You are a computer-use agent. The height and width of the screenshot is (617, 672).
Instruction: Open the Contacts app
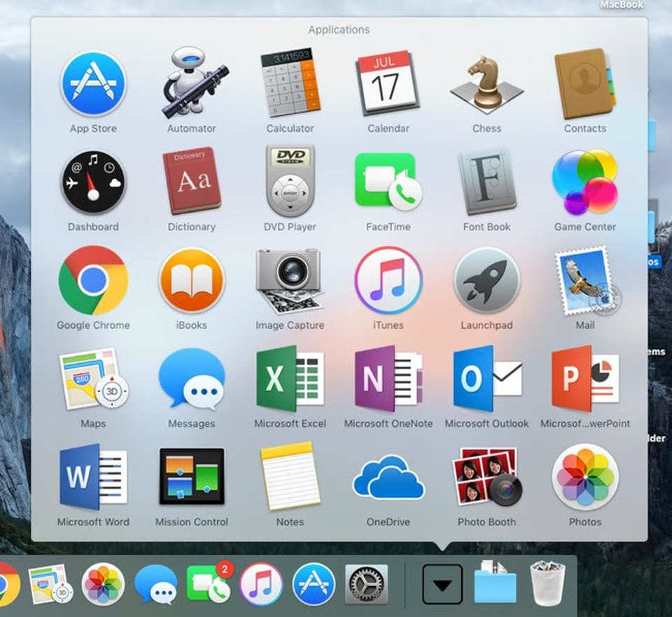click(x=585, y=83)
